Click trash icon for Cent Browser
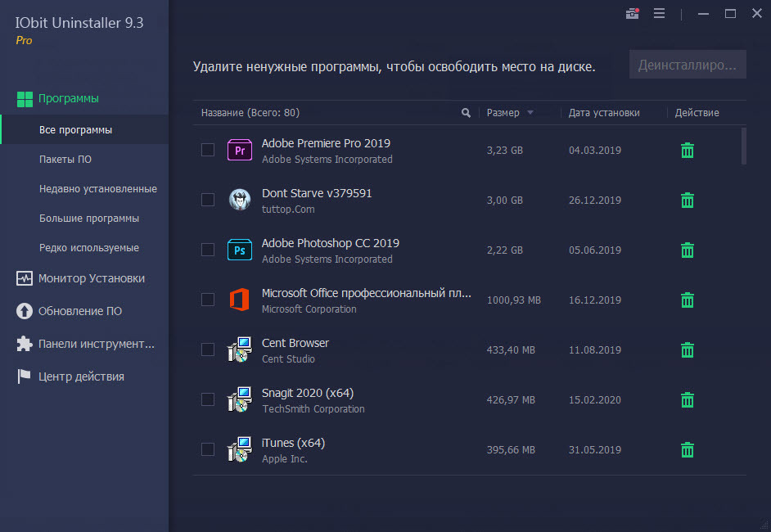This screenshot has height=532, width=771. click(688, 349)
